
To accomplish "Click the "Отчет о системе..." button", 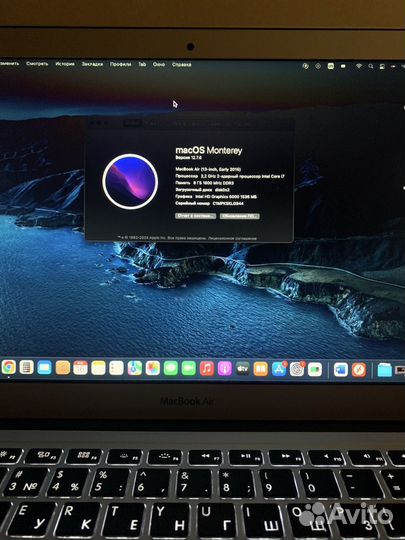I will point(196,216).
